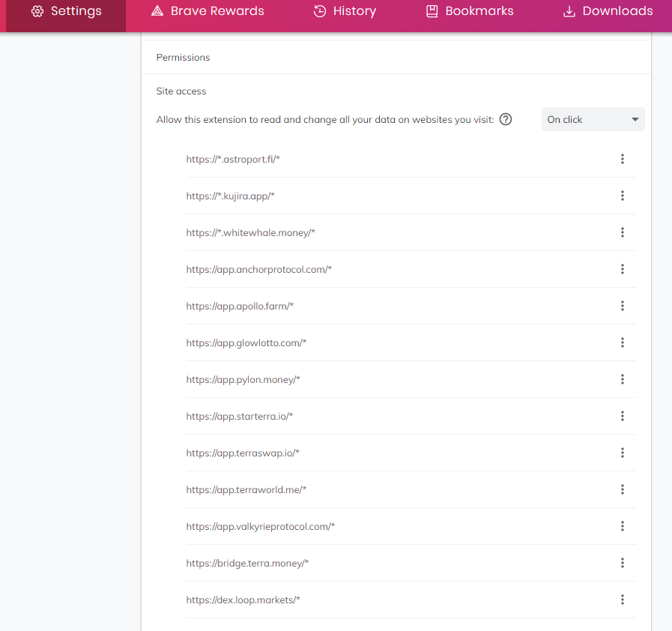This screenshot has width=672, height=631.
Task: Select the https://app.pylon.money/* entry text
Action: tap(243, 380)
